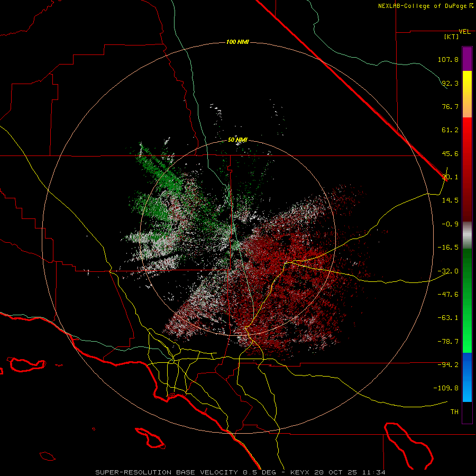
Task: Pick the blue segment of velocity color bar
Action: tap(467, 377)
